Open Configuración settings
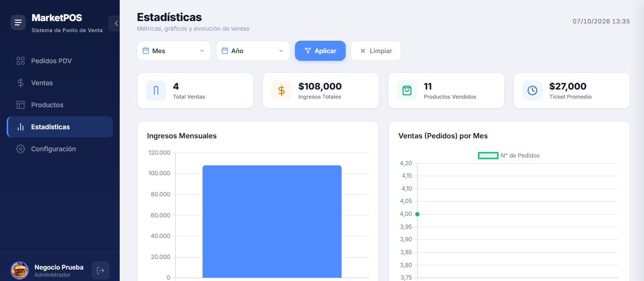Viewport: 644px width, 281px height. (60, 149)
